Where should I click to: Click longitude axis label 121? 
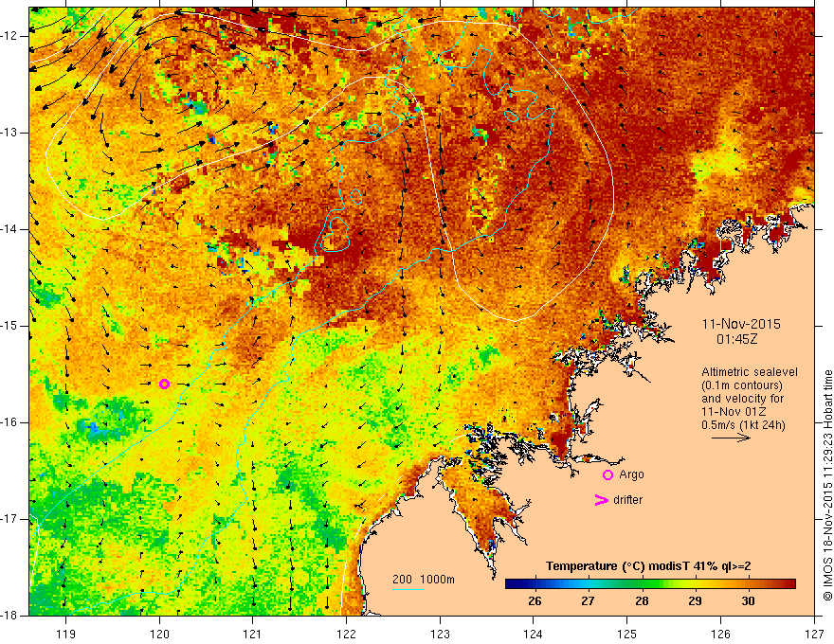point(253,634)
